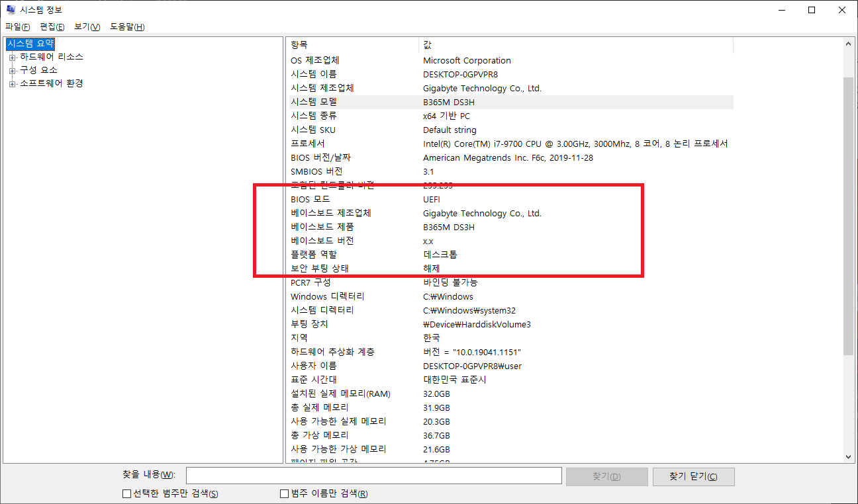Select the BIOS 버전/날짜 row
The width and height of the screenshot is (858, 504).
pos(510,157)
